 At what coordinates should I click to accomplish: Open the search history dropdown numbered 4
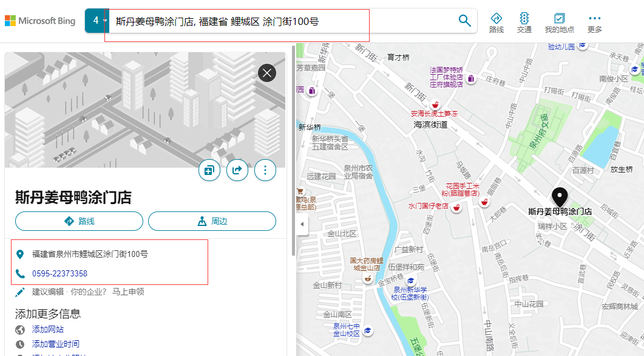tap(97, 21)
